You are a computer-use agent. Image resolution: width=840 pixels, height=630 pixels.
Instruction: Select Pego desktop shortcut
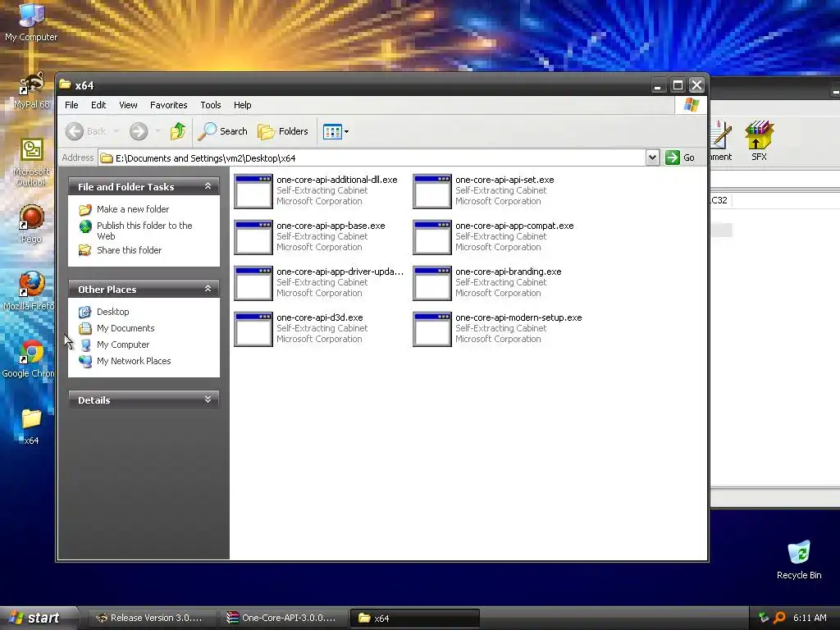pyautogui.click(x=31, y=225)
